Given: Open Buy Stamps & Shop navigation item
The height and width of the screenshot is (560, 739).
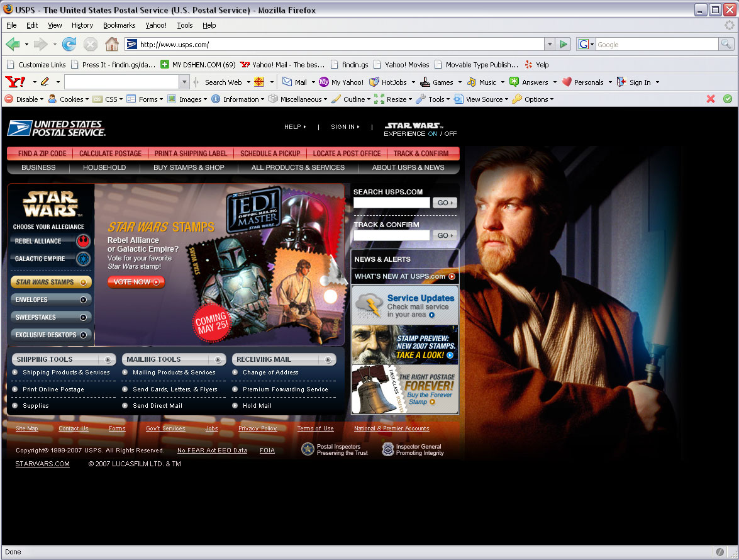Looking at the screenshot, I should tap(189, 167).
